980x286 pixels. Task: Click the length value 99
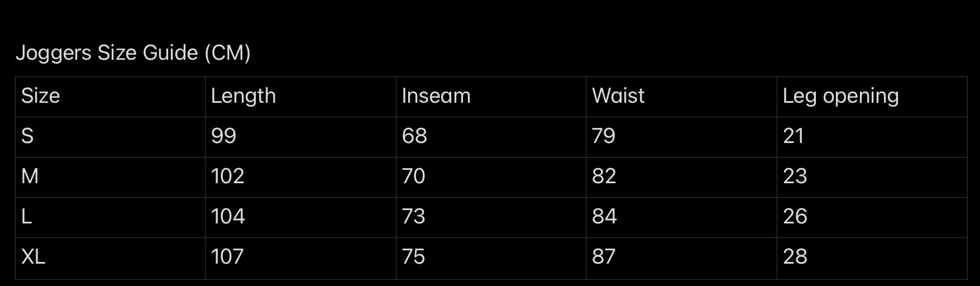click(x=223, y=136)
